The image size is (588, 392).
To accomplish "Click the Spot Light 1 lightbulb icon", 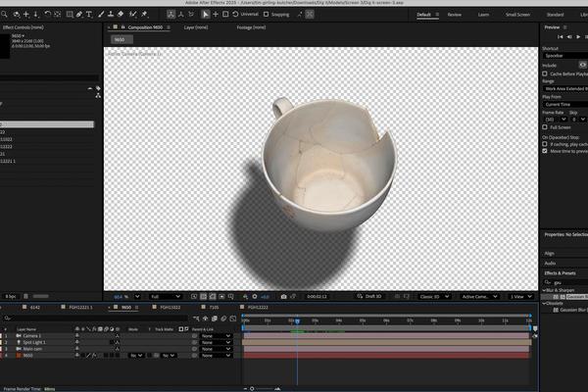I will click(x=19, y=342).
